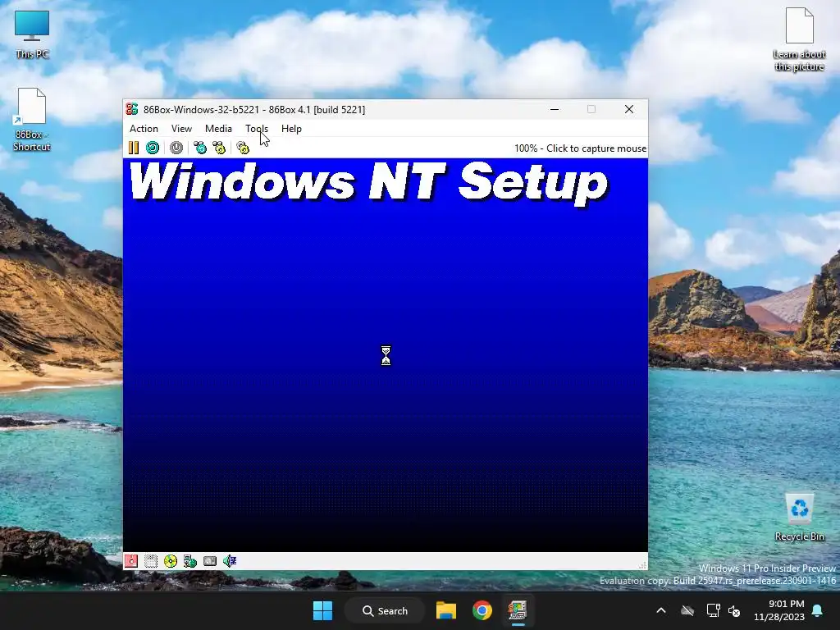The image size is (840, 630).
Task: Click the 86Box taskbar icon
Action: coord(518,610)
